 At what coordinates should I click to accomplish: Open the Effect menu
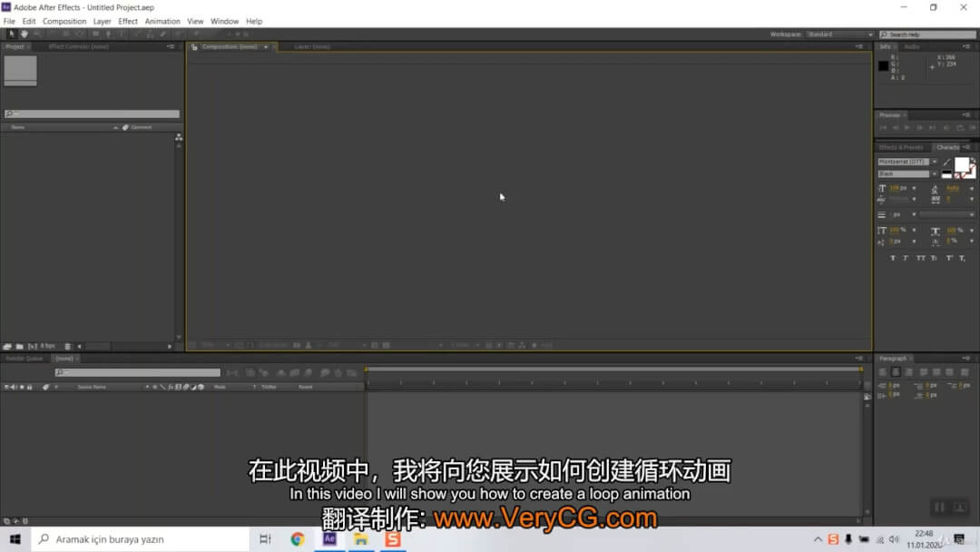coord(128,21)
